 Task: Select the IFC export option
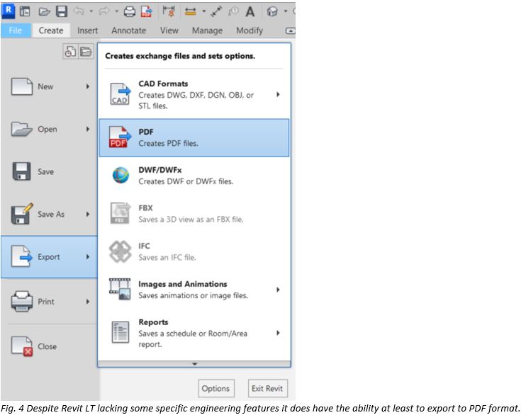(194, 251)
